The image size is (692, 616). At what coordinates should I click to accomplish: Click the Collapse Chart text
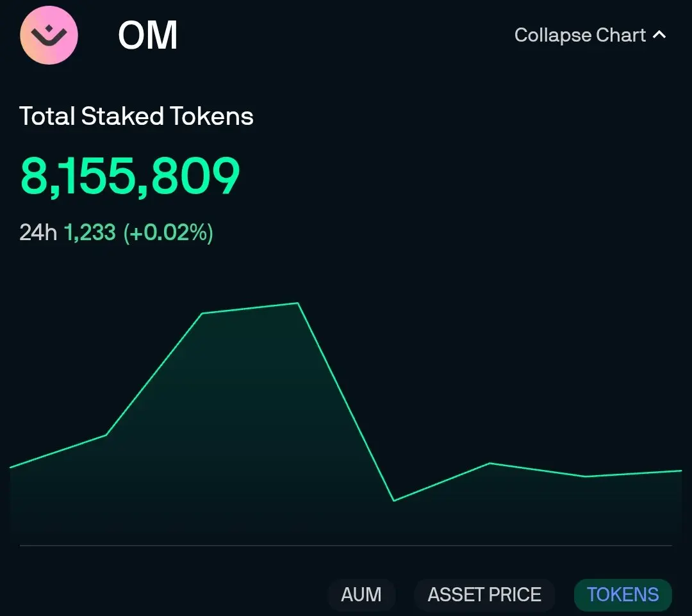coord(580,35)
